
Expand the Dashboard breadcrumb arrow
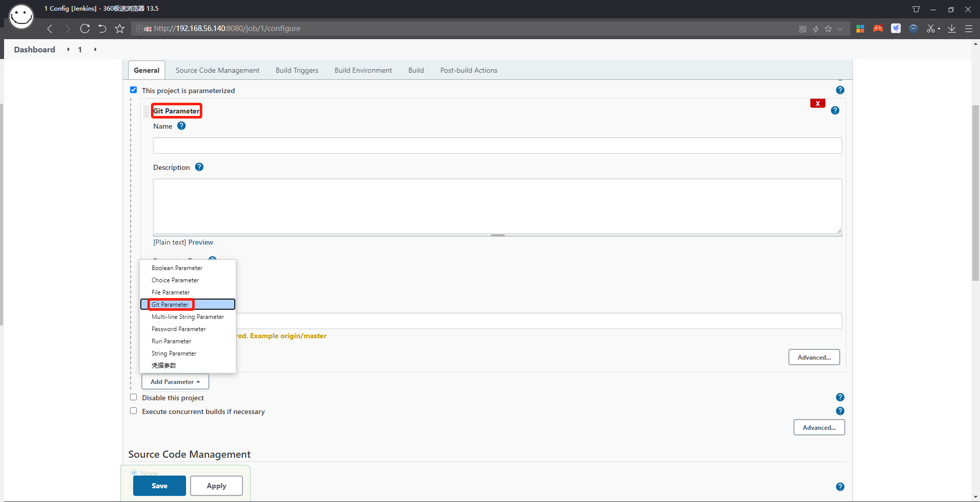click(68, 49)
